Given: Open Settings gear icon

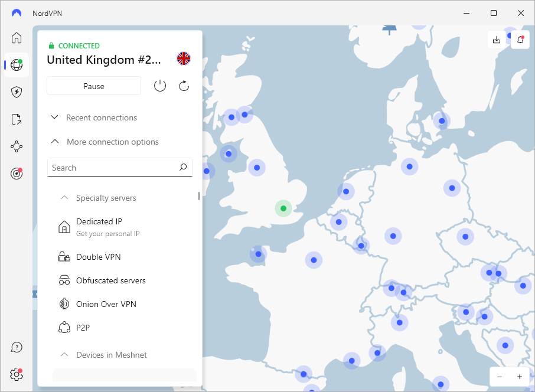Looking at the screenshot, I should tap(17, 374).
